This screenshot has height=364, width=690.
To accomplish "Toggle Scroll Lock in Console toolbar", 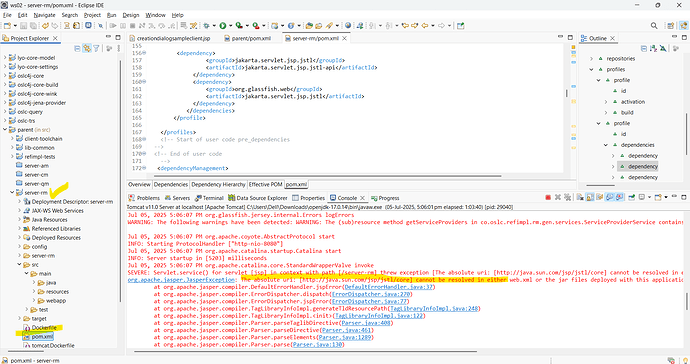I will tap(590, 198).
